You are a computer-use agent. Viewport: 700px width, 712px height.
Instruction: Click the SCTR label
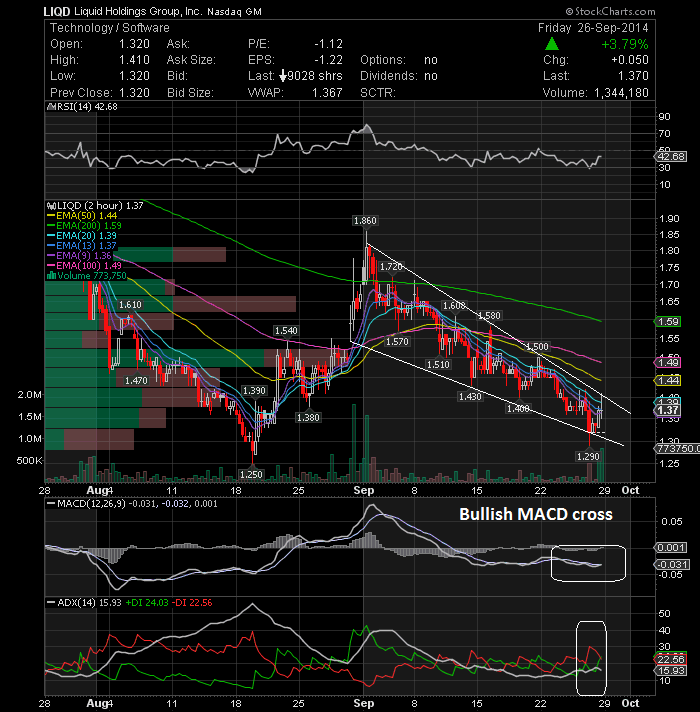[x=378, y=93]
